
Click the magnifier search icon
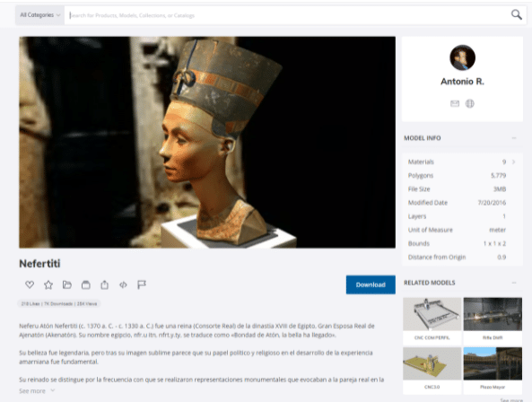click(517, 14)
